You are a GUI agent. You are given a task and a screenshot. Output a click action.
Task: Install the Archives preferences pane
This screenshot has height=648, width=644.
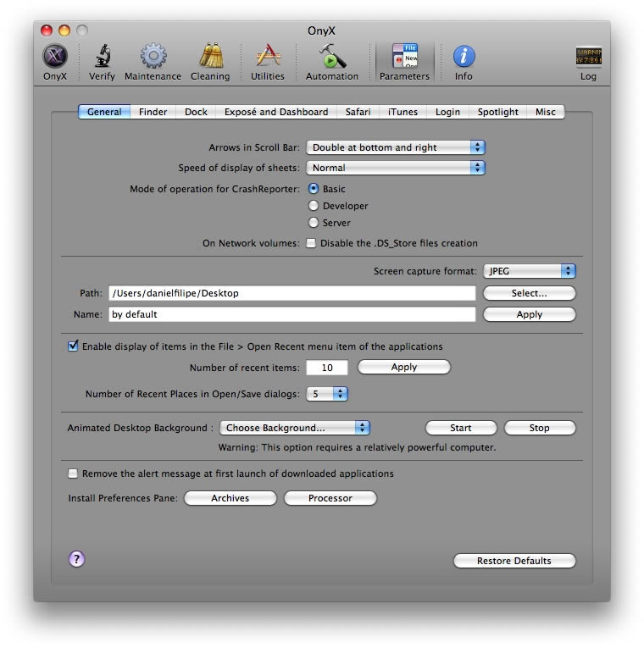click(230, 498)
